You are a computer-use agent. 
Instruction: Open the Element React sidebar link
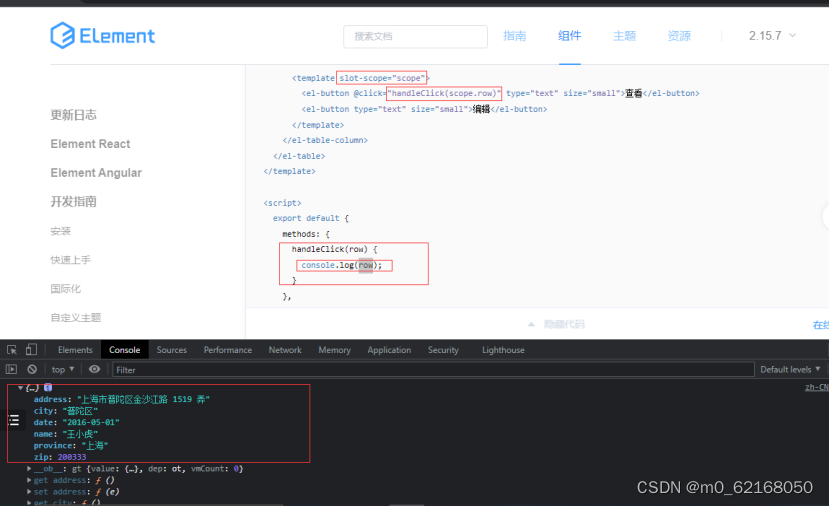click(x=90, y=144)
